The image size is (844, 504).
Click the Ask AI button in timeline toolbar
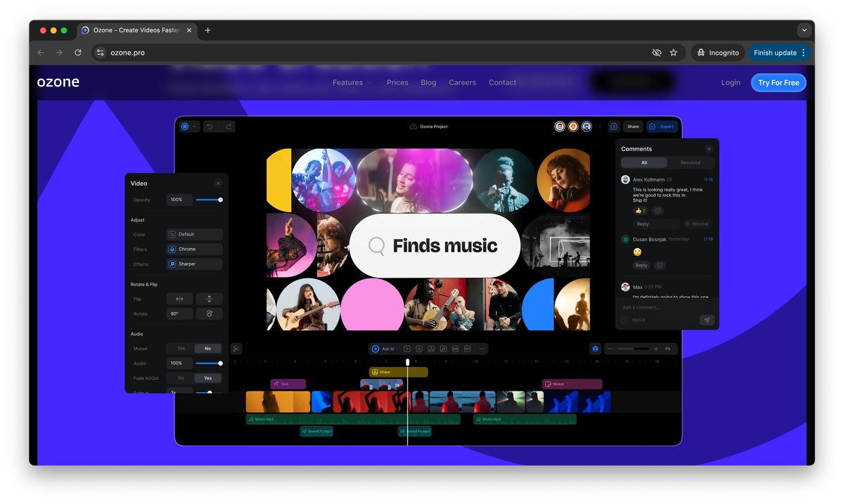(x=384, y=349)
